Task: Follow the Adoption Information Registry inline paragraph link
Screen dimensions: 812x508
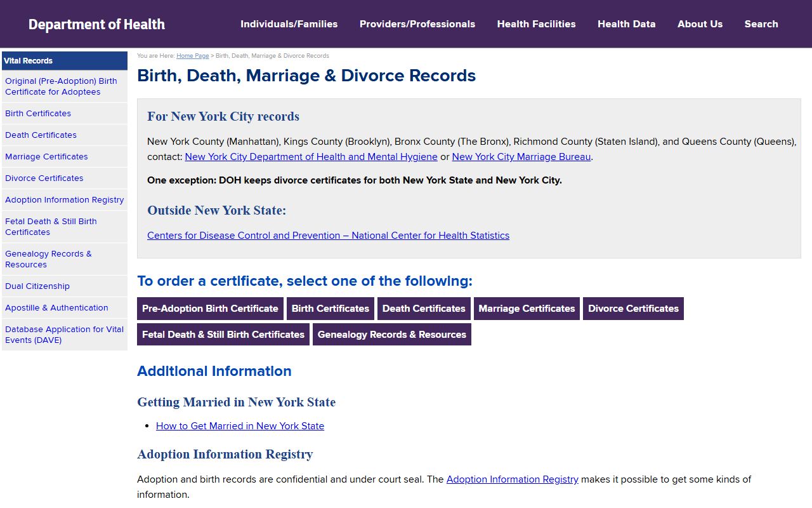Action: (513, 479)
